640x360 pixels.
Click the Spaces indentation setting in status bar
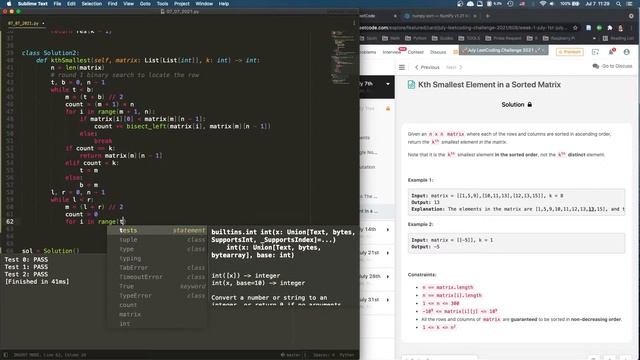324,355
